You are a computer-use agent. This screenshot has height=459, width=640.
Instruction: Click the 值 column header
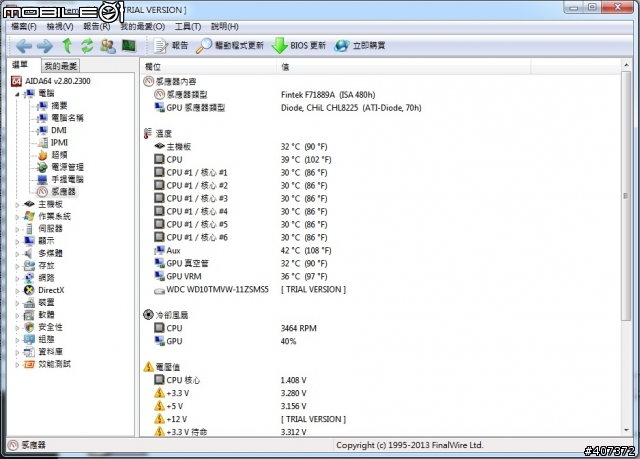(404, 67)
